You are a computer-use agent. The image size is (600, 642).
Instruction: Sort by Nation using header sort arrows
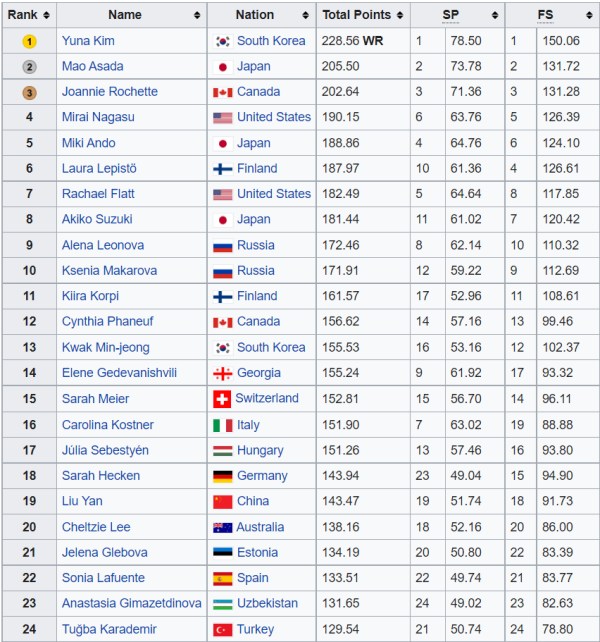coord(305,15)
